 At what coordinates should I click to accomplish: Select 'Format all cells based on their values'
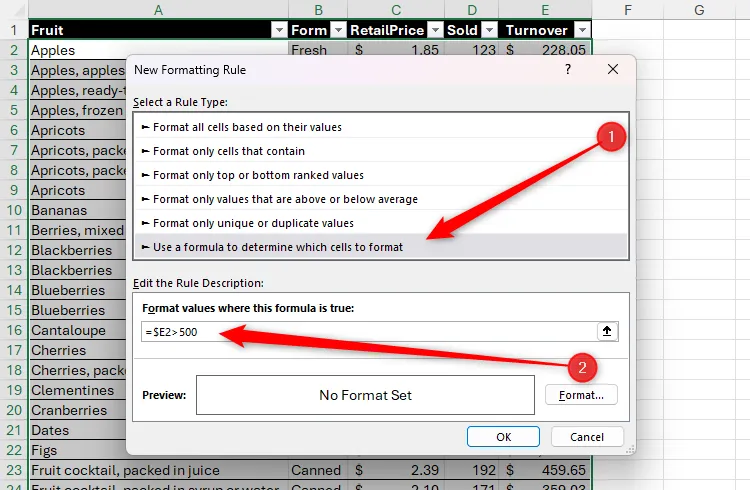[247, 127]
